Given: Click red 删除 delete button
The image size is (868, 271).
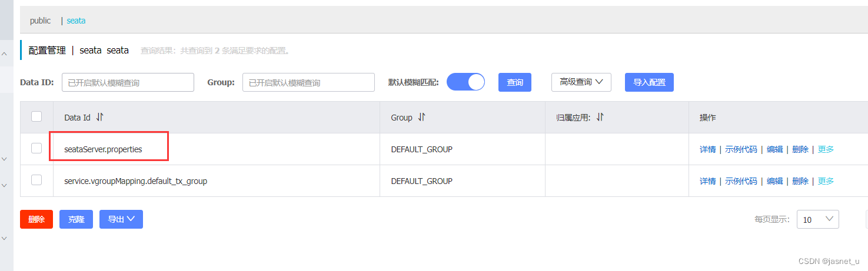Looking at the screenshot, I should pos(36,219).
